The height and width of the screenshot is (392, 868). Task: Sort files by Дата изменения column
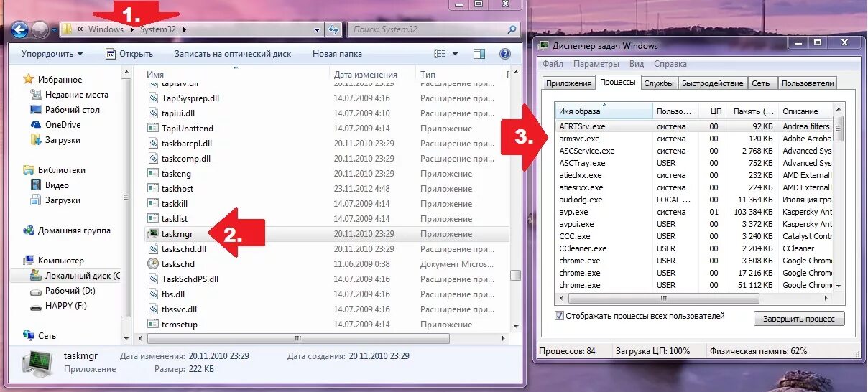coord(372,75)
